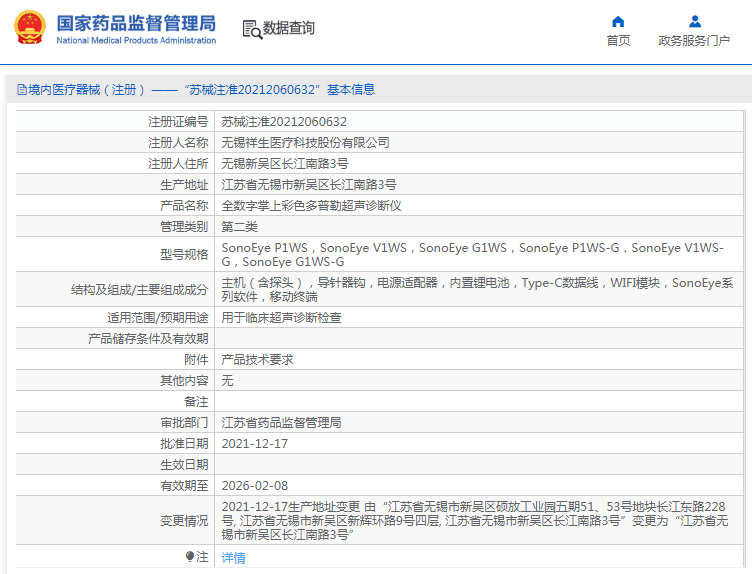Image resolution: width=752 pixels, height=574 pixels.
Task: Open the 首页 navigation item
Action: (618, 40)
